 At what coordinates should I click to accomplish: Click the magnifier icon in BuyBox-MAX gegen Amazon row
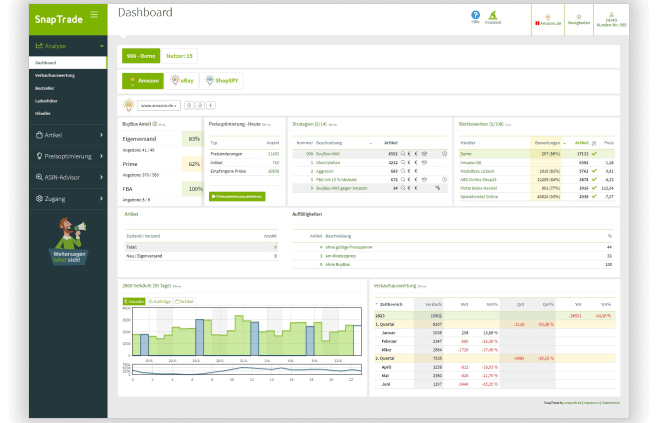403,188
